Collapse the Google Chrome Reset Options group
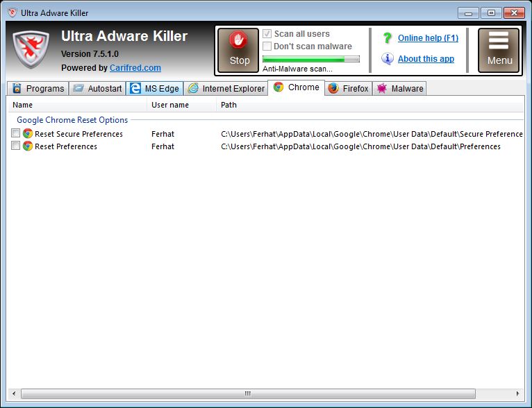 pos(72,120)
